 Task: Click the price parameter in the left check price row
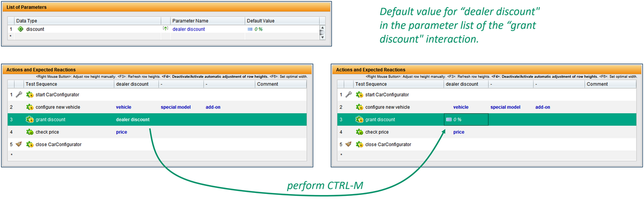pos(121,132)
